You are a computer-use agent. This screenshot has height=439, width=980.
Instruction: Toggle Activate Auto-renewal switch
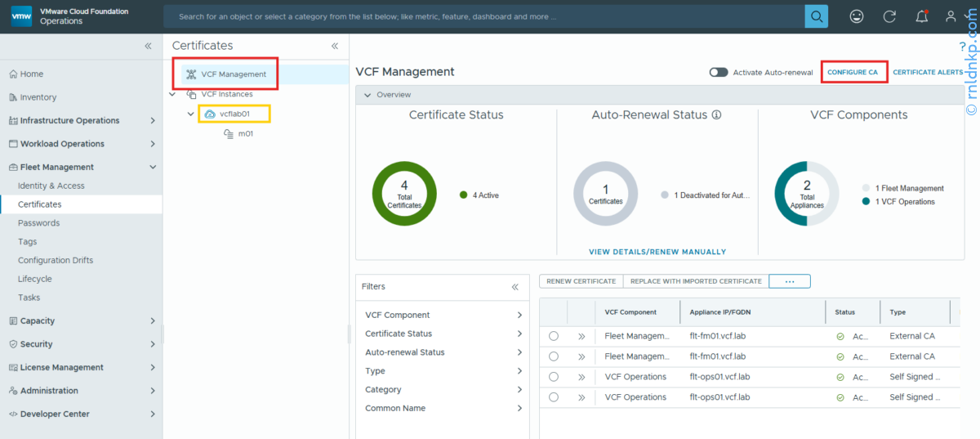click(x=719, y=73)
